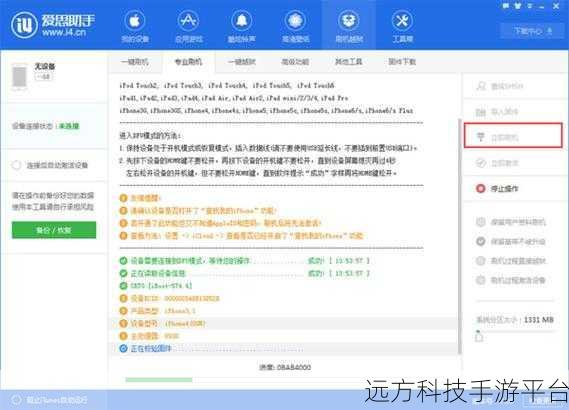Click the red Stop Operation (停止操作) button
569x410 pixels.
pos(497,188)
